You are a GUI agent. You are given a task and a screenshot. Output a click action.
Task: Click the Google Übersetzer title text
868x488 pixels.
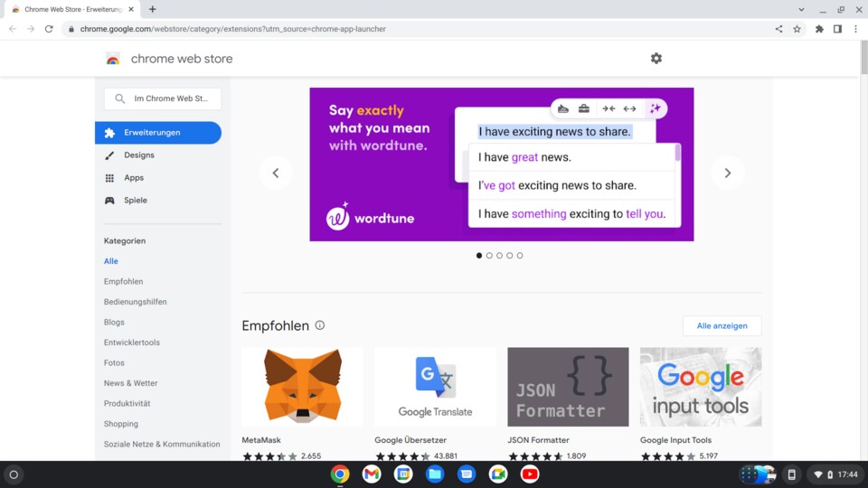410,440
